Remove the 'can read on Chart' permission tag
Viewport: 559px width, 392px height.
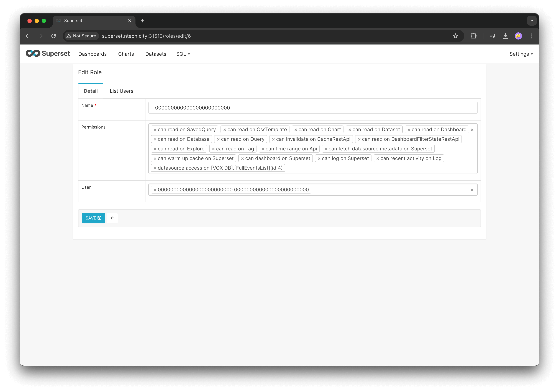coord(296,130)
